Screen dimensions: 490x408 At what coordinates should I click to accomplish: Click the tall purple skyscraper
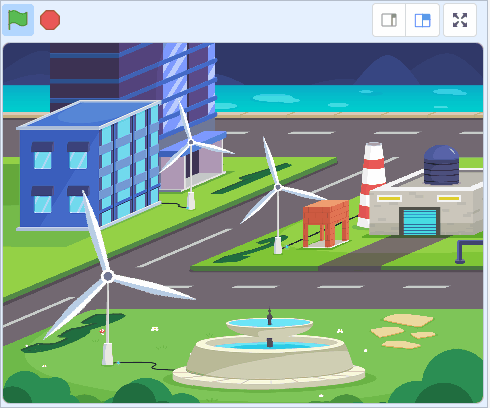pos(133,73)
